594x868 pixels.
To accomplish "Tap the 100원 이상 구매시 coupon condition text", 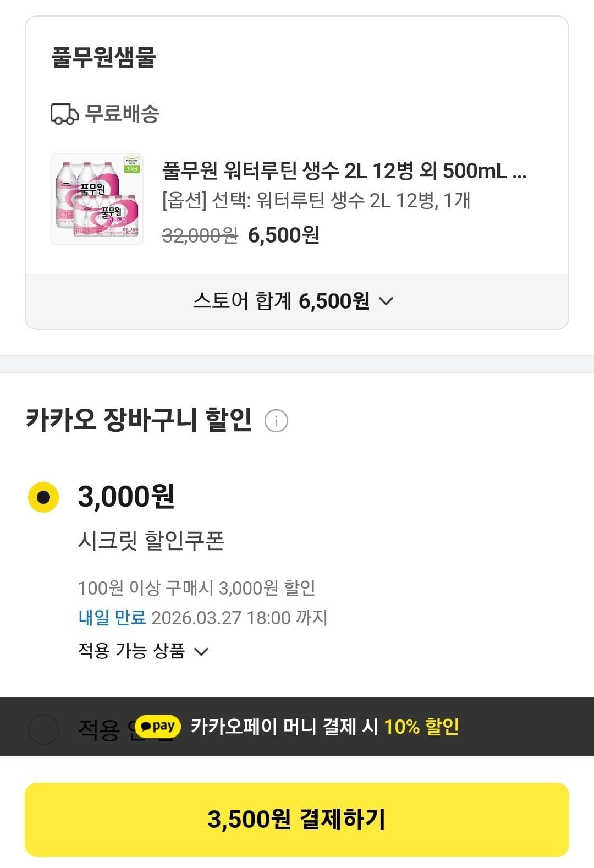I will pos(196,588).
